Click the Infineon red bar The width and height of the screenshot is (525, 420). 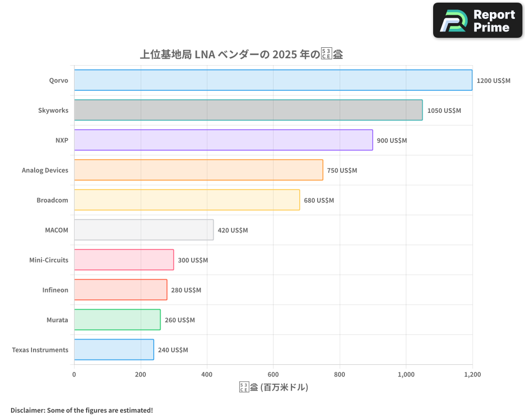point(120,290)
